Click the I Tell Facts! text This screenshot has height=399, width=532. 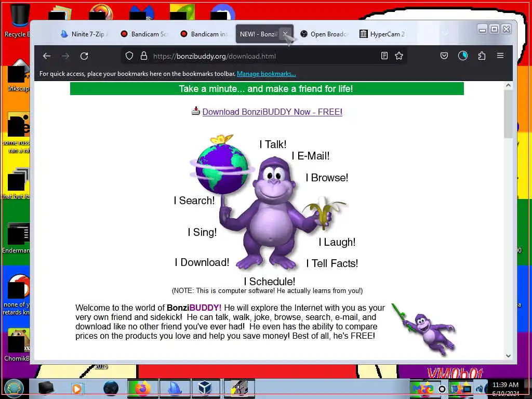tap(332, 263)
